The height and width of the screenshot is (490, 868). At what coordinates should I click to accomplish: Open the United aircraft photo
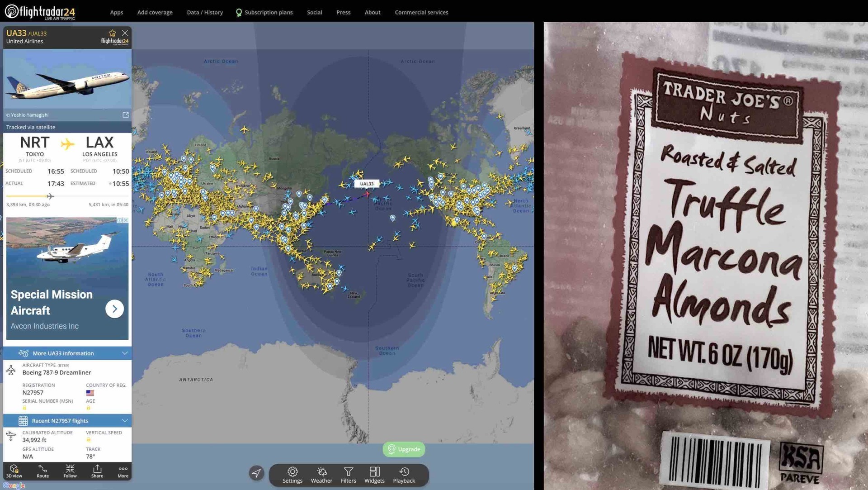tap(67, 79)
